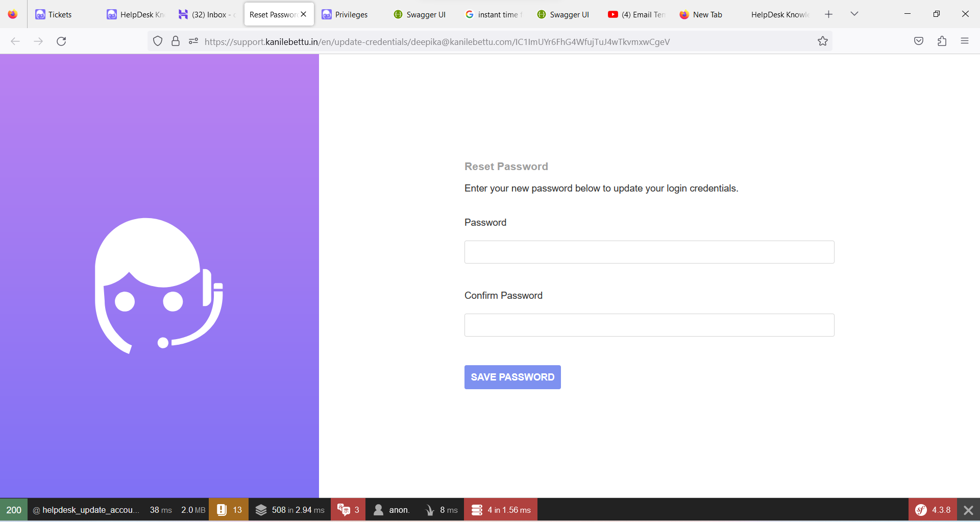This screenshot has height=522, width=980.
Task: Open the 13 logs warning icon
Action: 229,510
